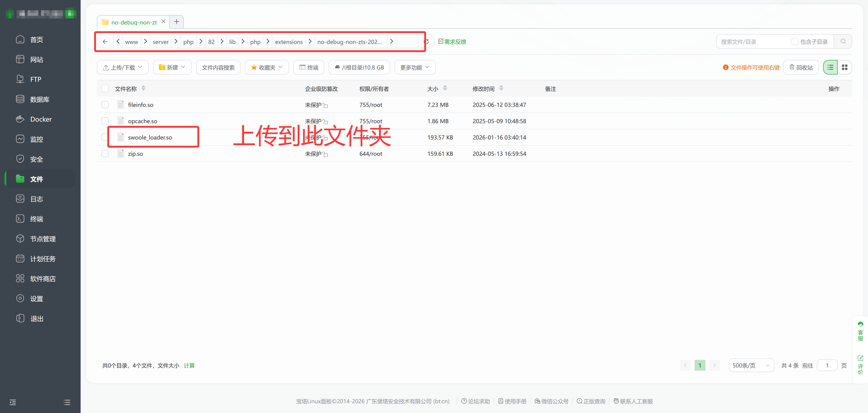Click the 文件内容搜索 button
The width and height of the screenshot is (868, 413).
218,67
